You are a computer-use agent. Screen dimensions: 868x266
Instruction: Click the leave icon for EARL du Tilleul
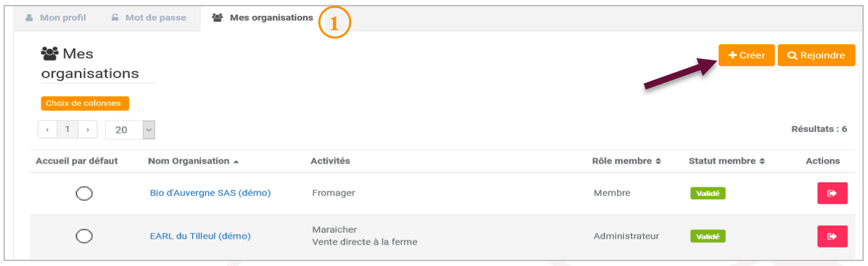tap(832, 237)
